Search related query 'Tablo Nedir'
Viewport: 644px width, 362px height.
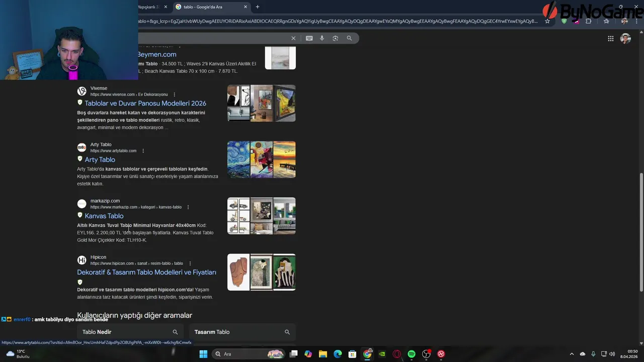[130, 332]
